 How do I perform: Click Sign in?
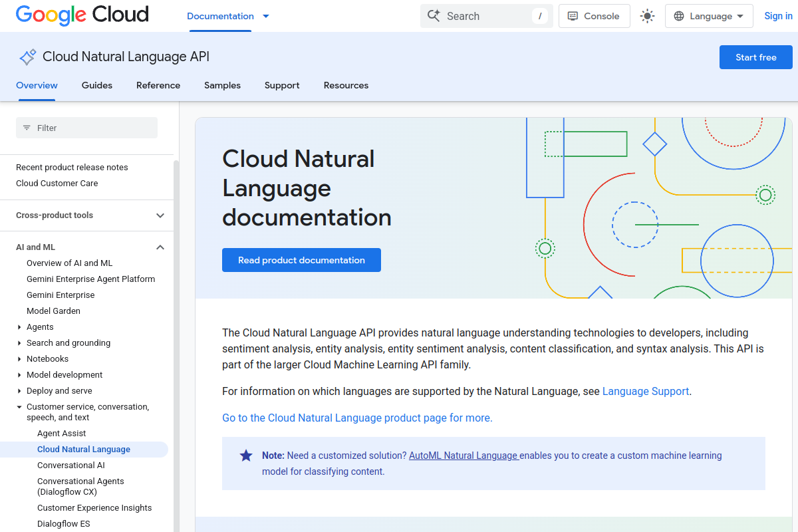[778, 16]
